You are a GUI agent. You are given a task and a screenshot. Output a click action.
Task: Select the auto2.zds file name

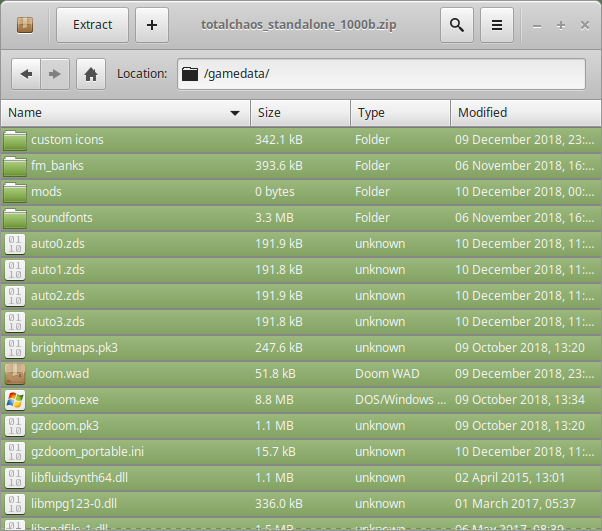click(58, 296)
